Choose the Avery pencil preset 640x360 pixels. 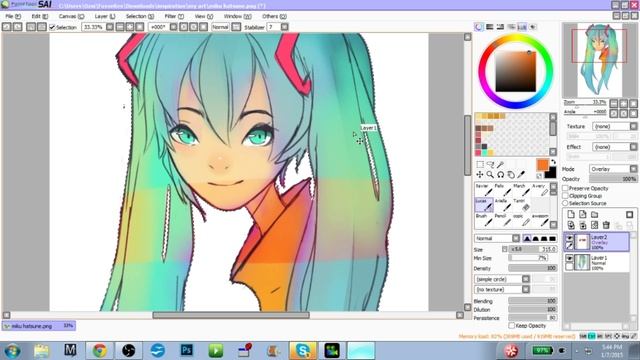pyautogui.click(x=540, y=190)
